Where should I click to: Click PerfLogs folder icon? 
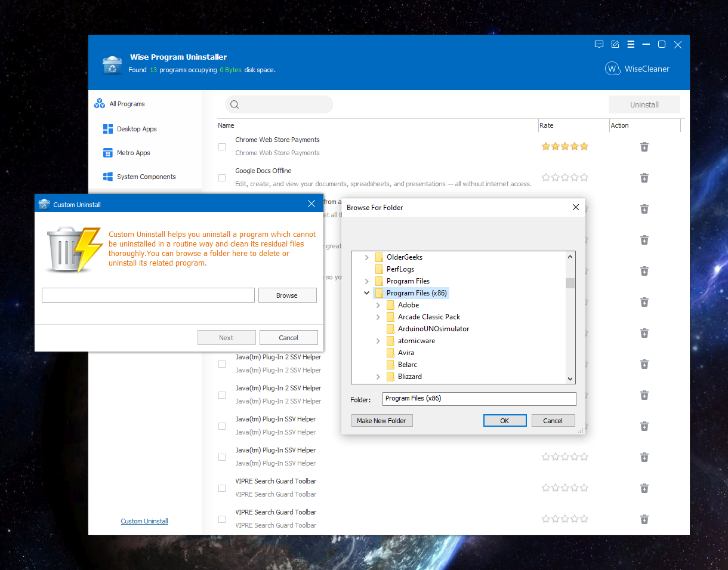click(379, 269)
